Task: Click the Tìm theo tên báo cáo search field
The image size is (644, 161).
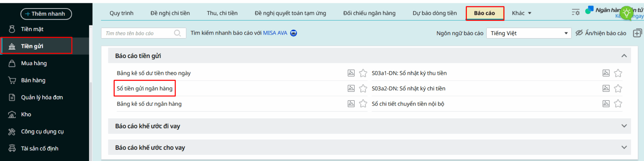Action: point(138,33)
